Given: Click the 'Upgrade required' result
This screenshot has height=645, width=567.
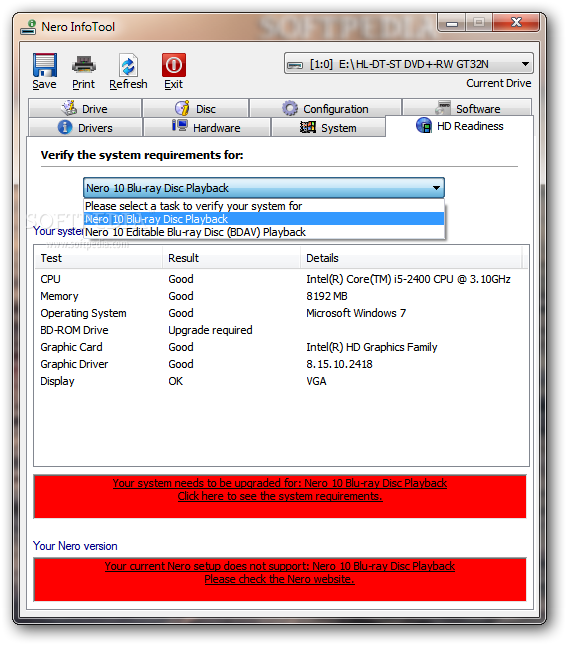Looking at the screenshot, I should coord(210,330).
